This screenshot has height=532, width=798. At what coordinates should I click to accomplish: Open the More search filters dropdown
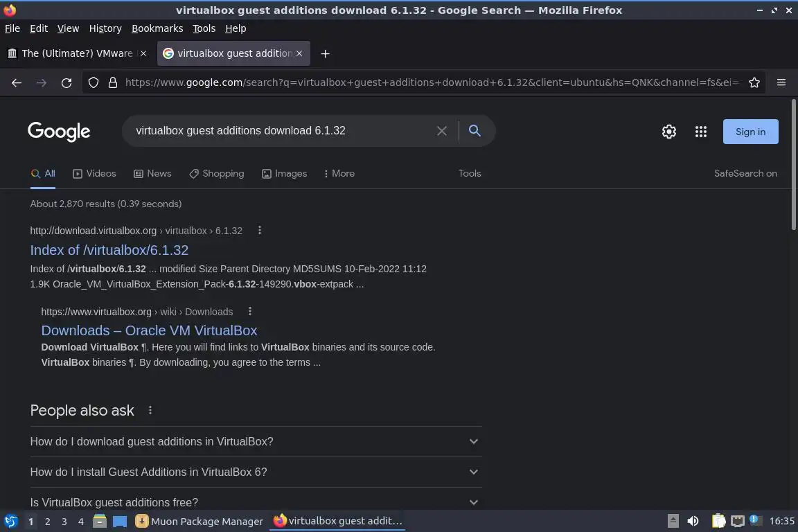(x=339, y=174)
